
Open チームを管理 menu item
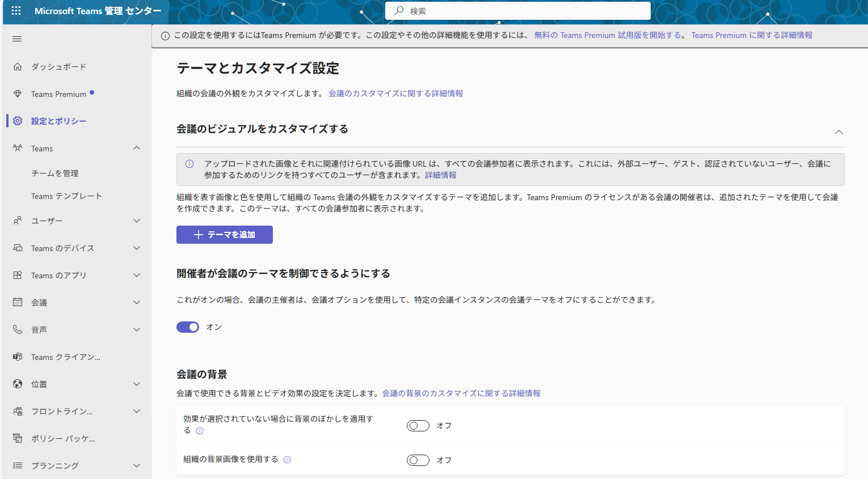(x=55, y=173)
